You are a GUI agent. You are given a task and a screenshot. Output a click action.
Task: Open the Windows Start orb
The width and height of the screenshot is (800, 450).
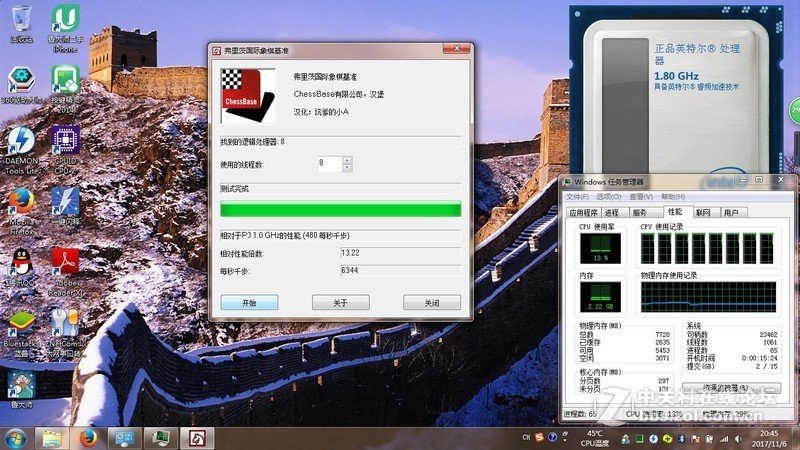(x=16, y=439)
